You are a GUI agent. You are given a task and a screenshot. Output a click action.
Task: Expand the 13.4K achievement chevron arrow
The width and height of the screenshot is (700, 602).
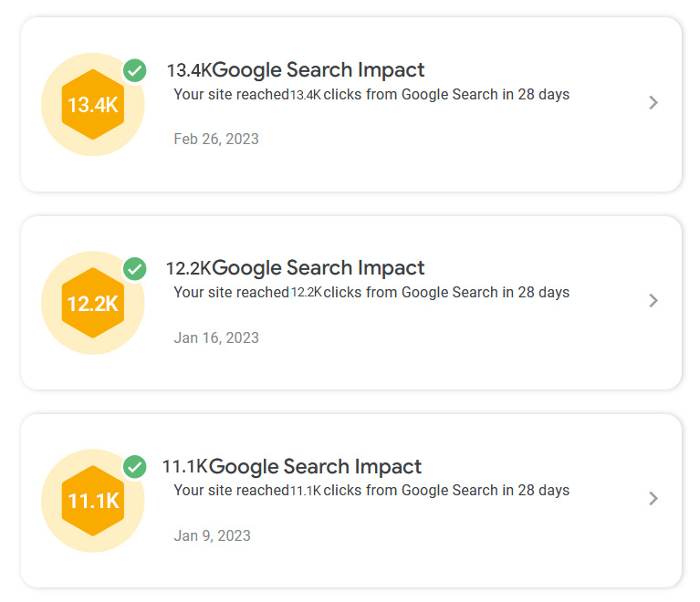tap(653, 103)
